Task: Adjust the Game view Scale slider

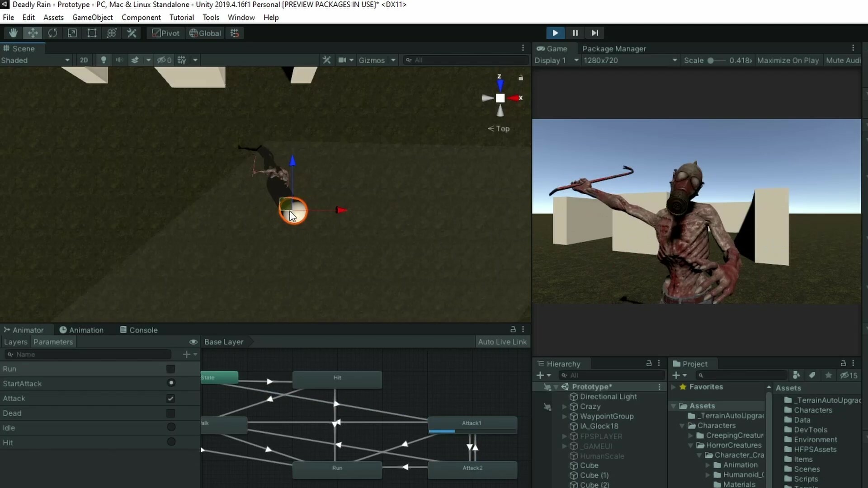Action: pos(711,61)
